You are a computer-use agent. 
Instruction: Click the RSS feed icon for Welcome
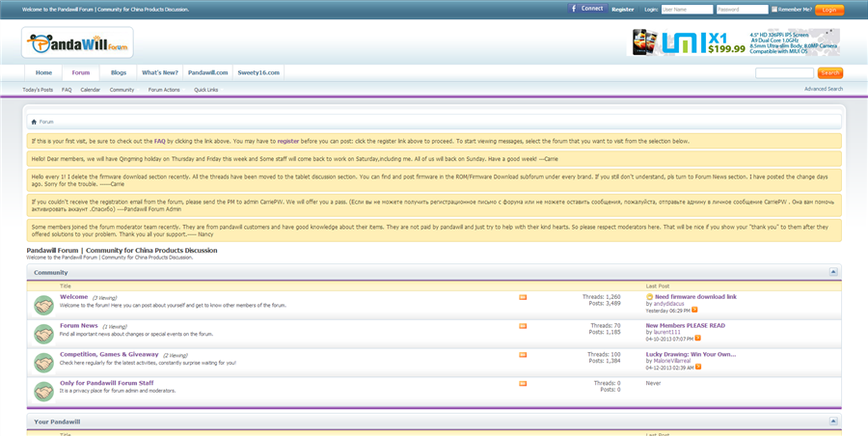[523, 297]
